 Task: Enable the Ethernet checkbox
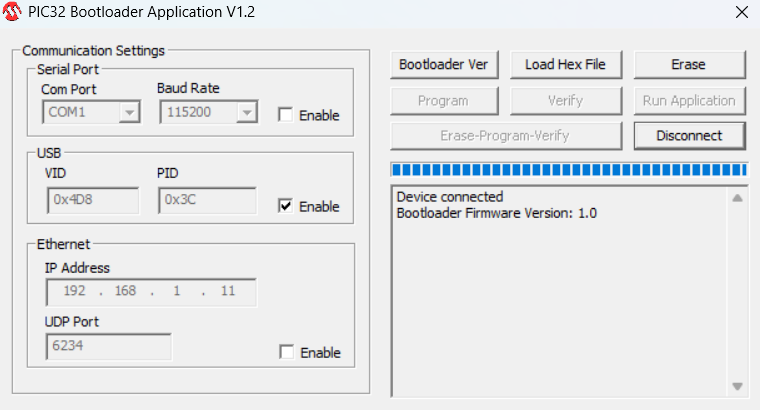[x=286, y=352]
